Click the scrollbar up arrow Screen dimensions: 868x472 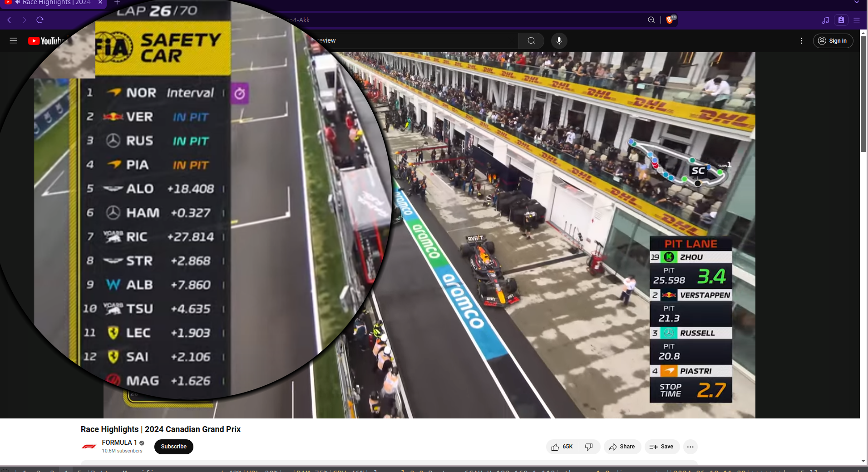coord(863,33)
